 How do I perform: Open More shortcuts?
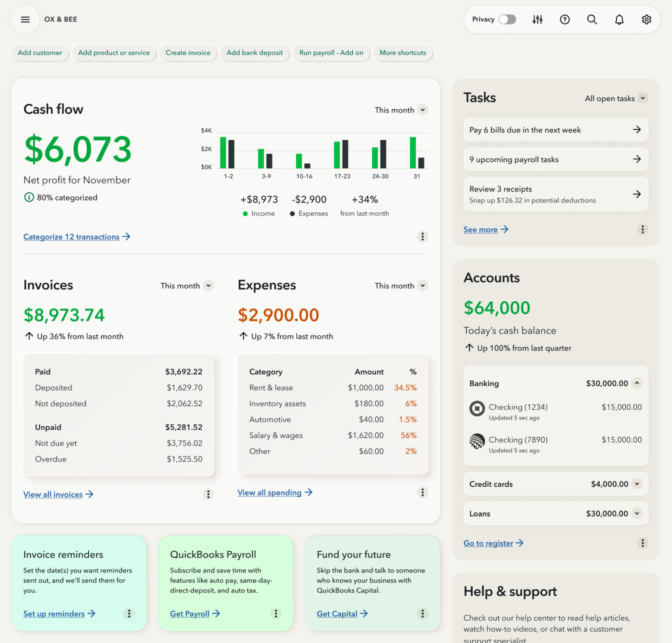[x=403, y=53]
